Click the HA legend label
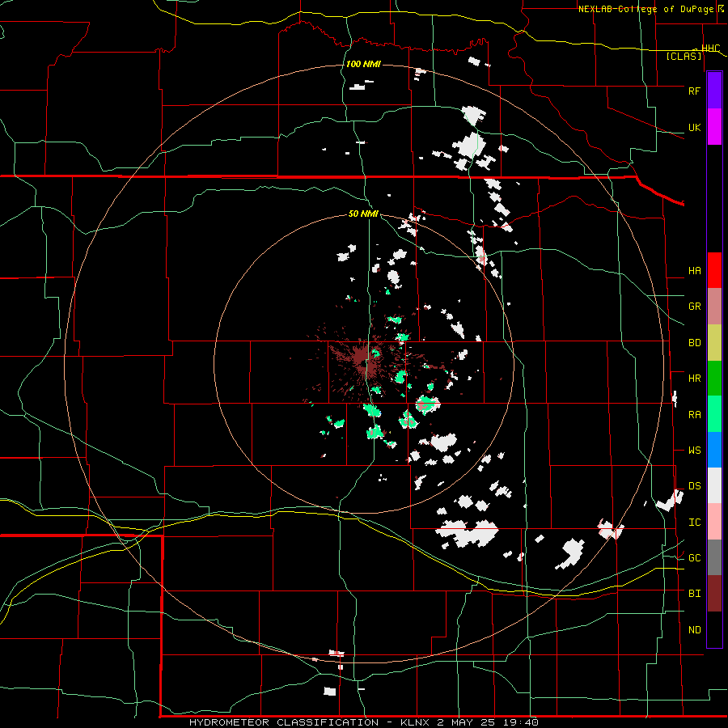The width and height of the screenshot is (728, 728). (x=694, y=270)
